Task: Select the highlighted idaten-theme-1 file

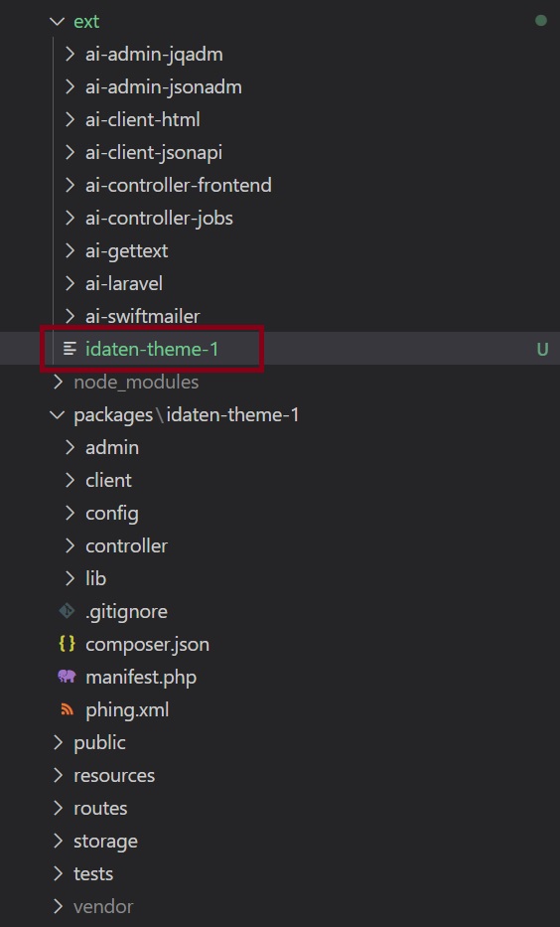Action: tap(152, 349)
